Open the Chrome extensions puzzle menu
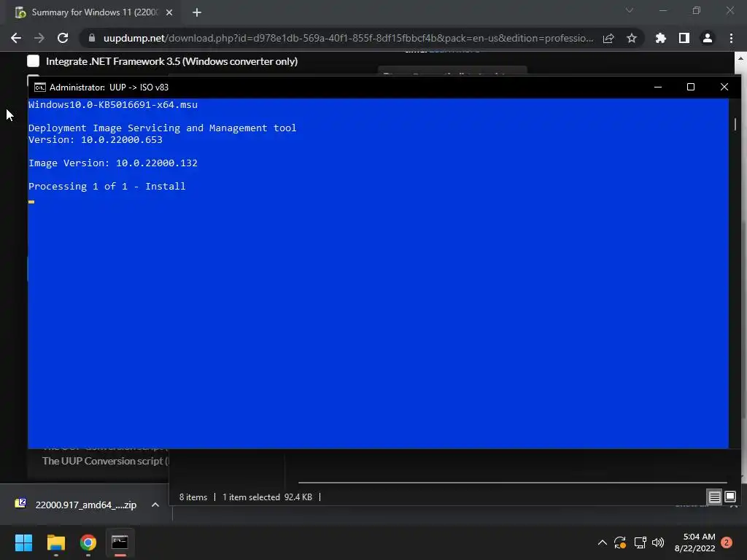Viewport: 747px width, 560px height. pos(660,38)
